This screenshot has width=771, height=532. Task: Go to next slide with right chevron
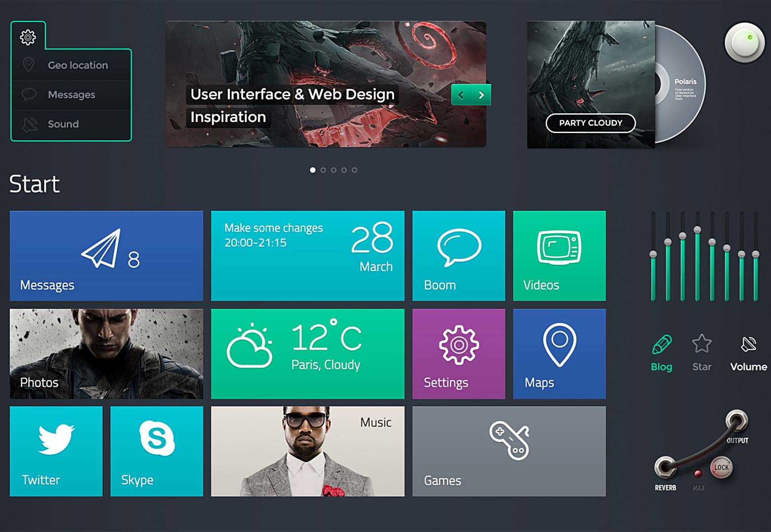point(481,95)
